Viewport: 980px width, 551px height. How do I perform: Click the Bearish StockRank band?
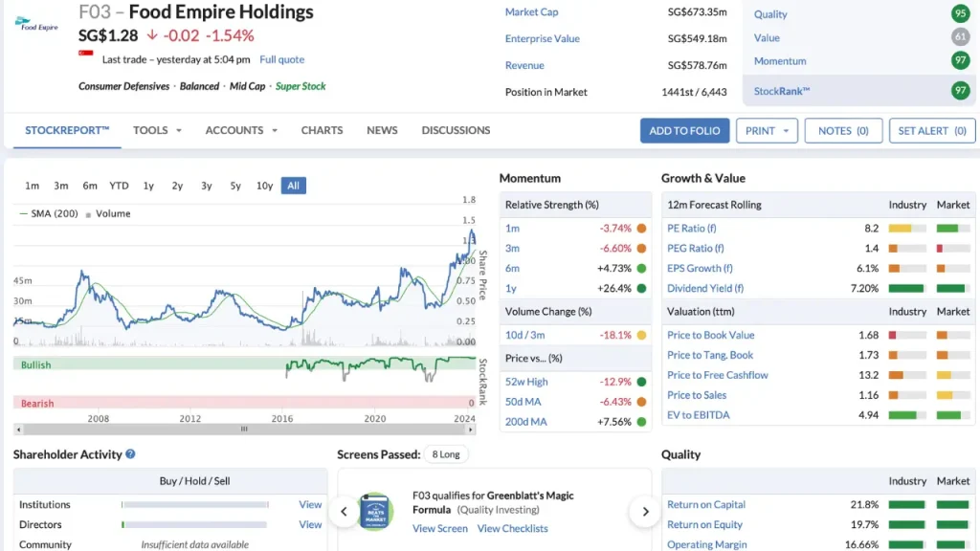click(244, 404)
